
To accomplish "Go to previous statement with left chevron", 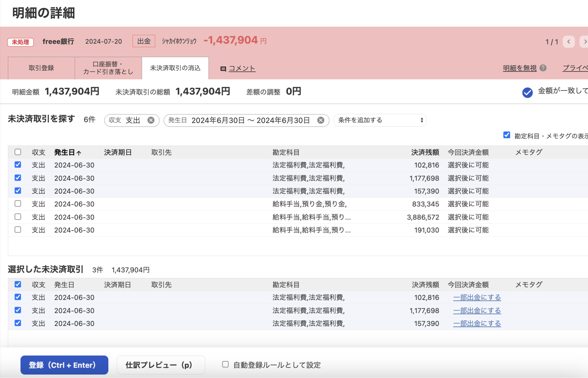I will click(569, 42).
